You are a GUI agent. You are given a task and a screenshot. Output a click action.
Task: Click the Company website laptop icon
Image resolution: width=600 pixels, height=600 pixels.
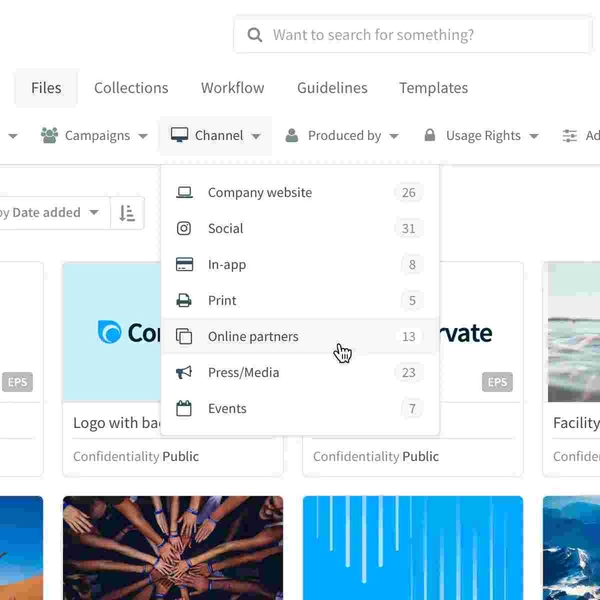tap(184, 192)
